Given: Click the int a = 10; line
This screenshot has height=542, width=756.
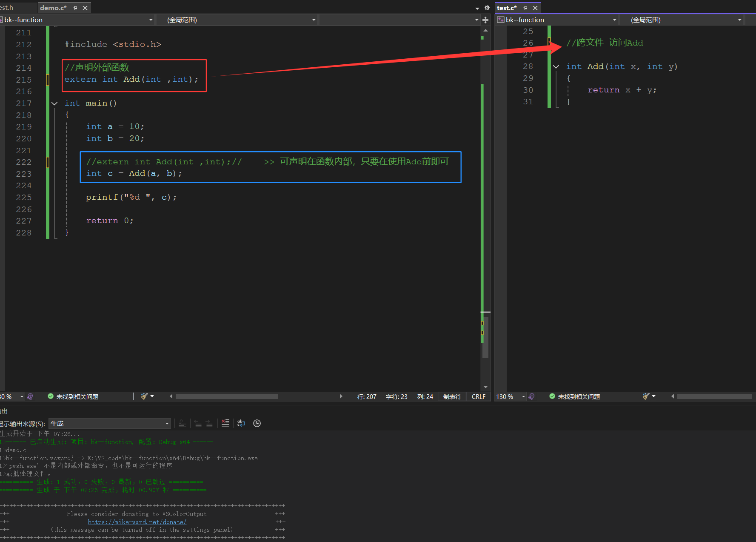Looking at the screenshot, I should [115, 127].
